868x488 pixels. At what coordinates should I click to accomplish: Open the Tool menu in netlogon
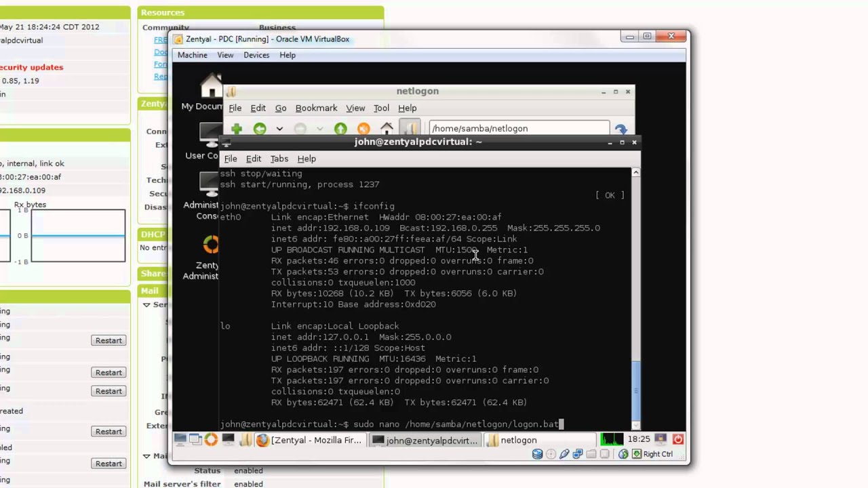point(381,108)
